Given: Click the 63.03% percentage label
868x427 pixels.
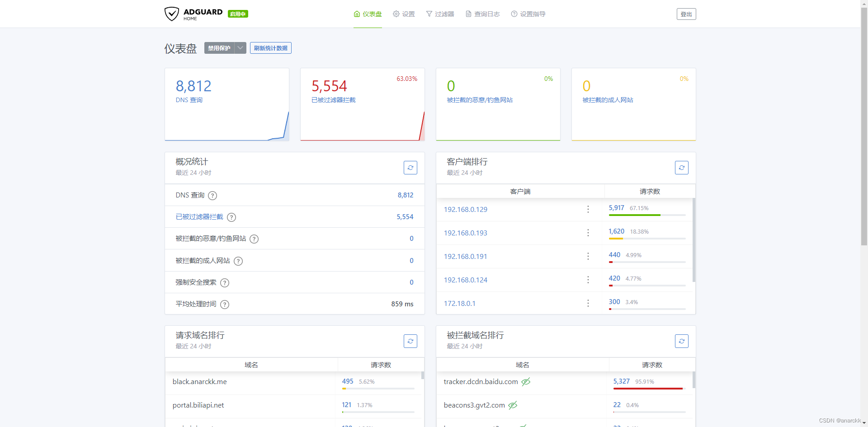Looking at the screenshot, I should click(407, 79).
